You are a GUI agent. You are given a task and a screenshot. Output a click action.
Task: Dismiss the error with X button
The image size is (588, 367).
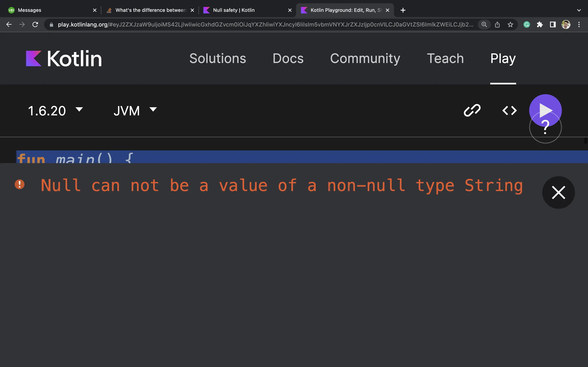559,192
